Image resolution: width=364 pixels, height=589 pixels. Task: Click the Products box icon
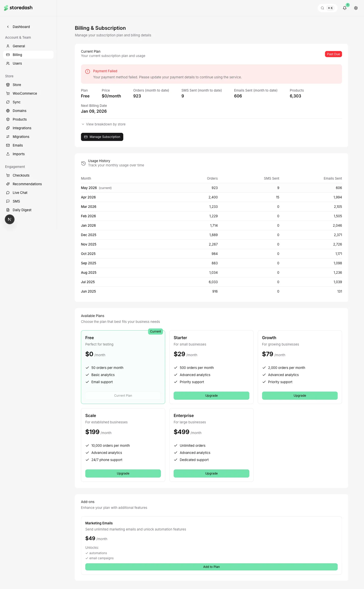8,119
